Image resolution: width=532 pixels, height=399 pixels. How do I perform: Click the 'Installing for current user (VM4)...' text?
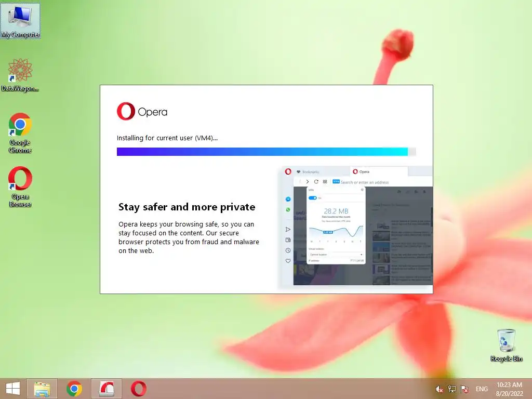[x=167, y=138]
